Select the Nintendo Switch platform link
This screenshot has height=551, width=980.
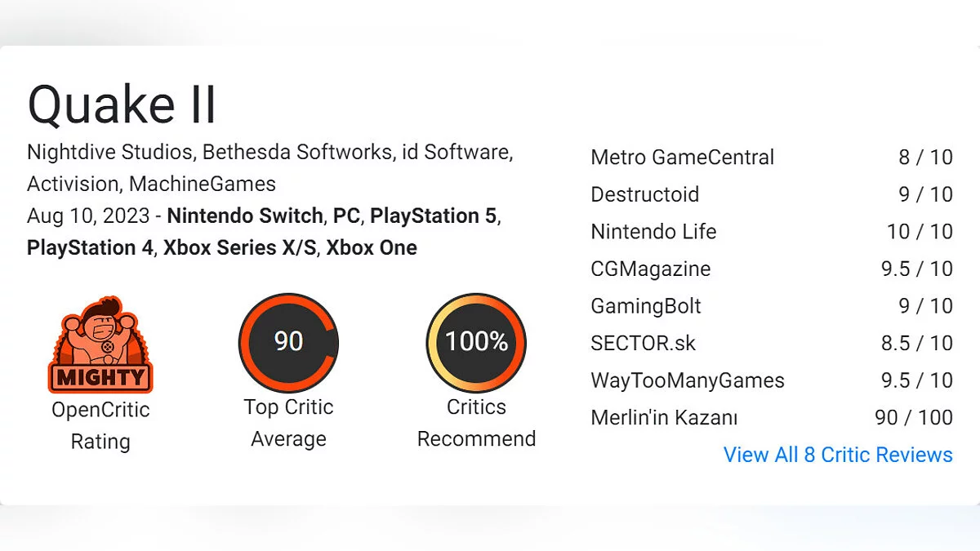click(x=245, y=216)
